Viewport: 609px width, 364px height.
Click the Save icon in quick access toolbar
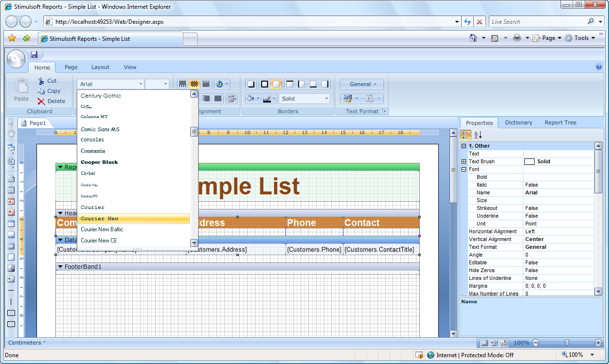click(x=34, y=54)
